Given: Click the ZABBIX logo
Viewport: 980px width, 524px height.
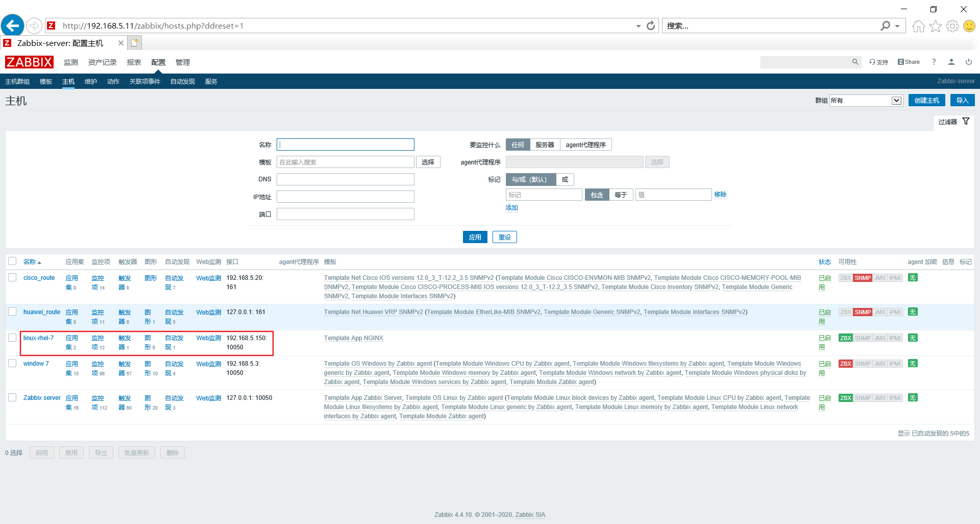Looking at the screenshot, I should coord(29,62).
